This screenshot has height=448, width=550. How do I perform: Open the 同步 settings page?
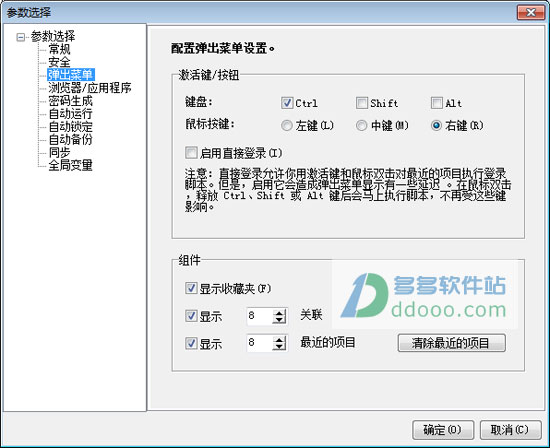point(59,152)
